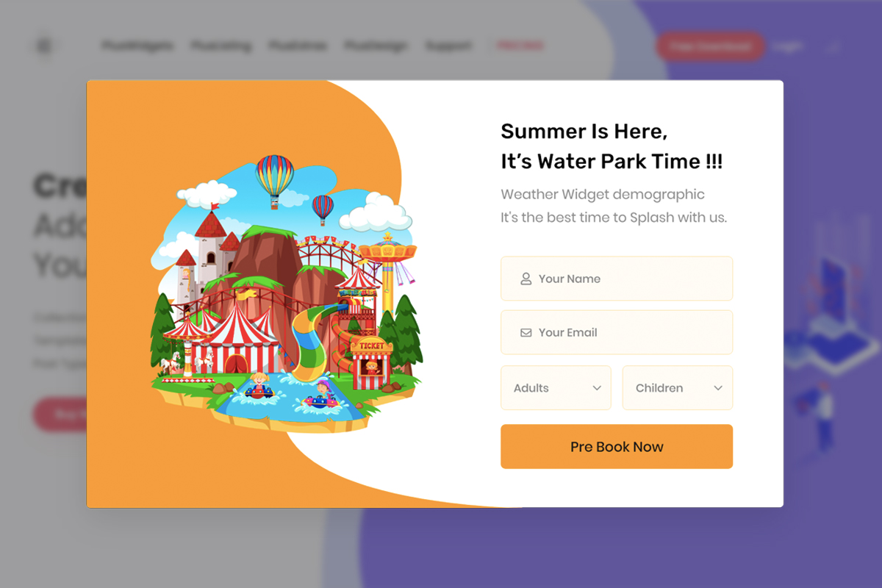Open the Adults dropdown
Screen dimensions: 882x588
(x=556, y=387)
